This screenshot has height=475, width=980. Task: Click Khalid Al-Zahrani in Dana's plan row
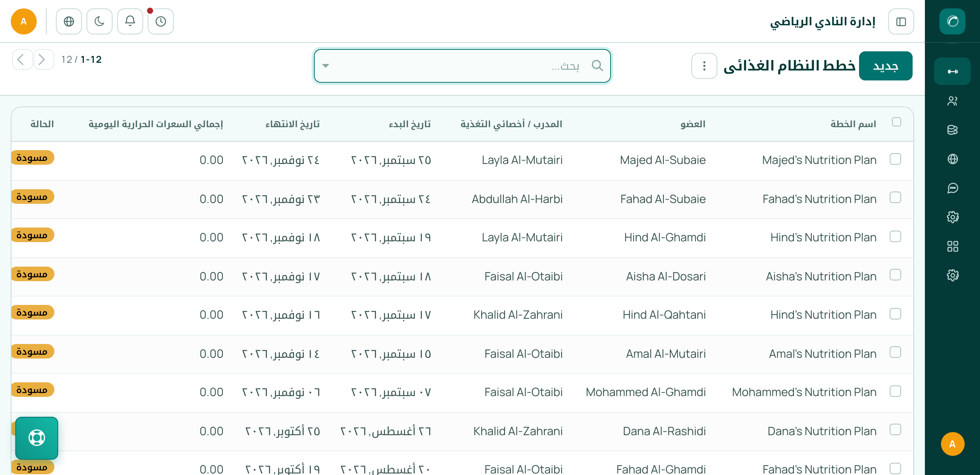(x=518, y=431)
